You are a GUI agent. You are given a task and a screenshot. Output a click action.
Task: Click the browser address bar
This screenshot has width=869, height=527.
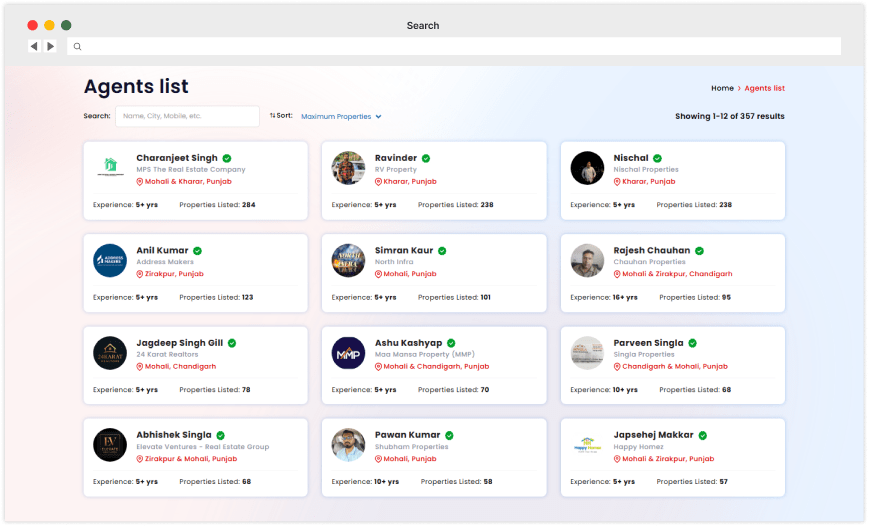tap(454, 47)
